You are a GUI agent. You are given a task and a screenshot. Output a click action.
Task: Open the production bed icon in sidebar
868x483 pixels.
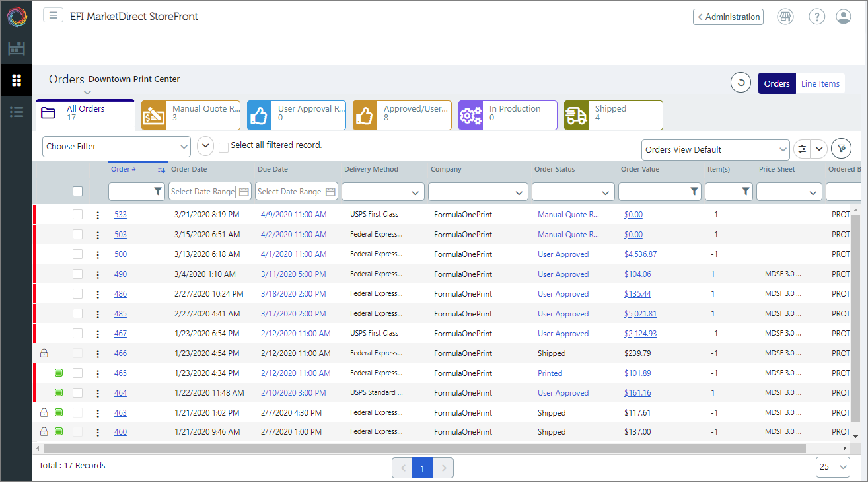point(17,48)
